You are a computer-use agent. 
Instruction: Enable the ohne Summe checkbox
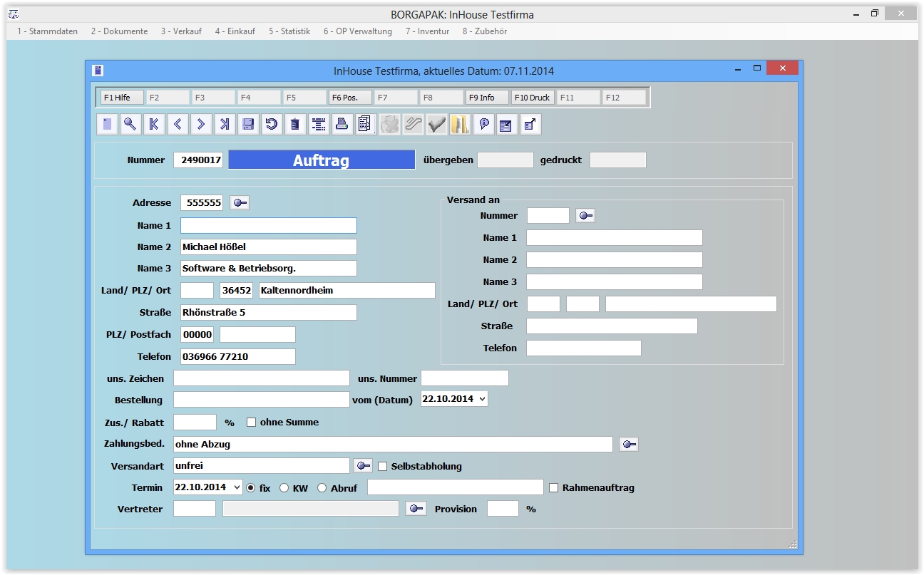251,423
